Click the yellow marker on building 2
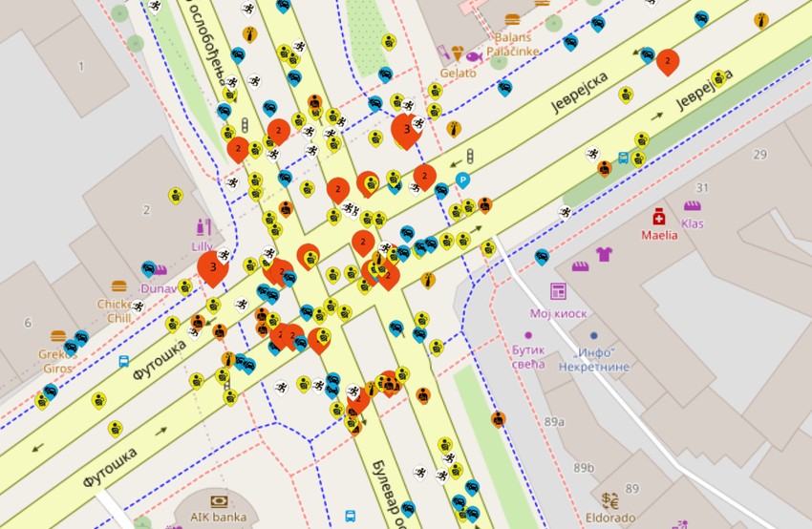 176,196
